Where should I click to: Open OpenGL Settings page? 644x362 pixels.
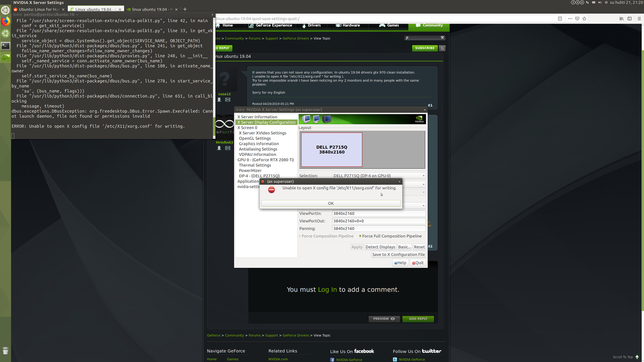coord(255,138)
